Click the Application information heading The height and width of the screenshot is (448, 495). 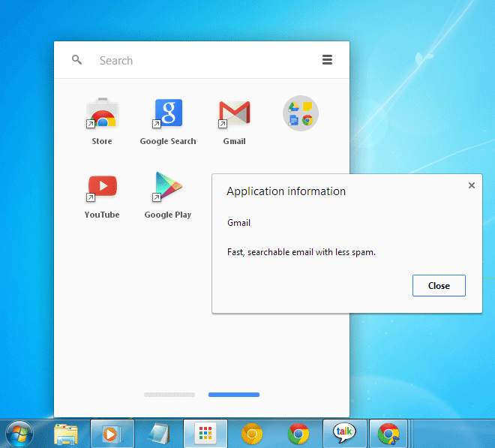[286, 191]
